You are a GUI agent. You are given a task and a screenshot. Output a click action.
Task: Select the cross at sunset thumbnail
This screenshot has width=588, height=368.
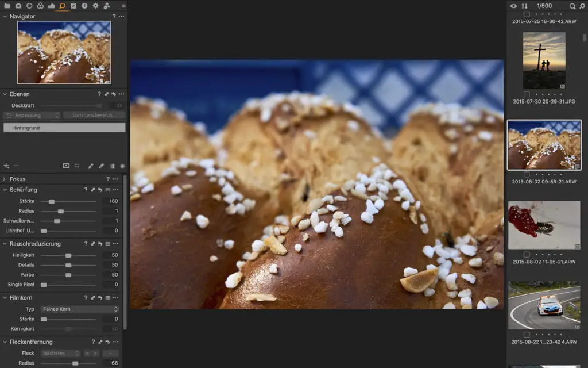(x=544, y=60)
